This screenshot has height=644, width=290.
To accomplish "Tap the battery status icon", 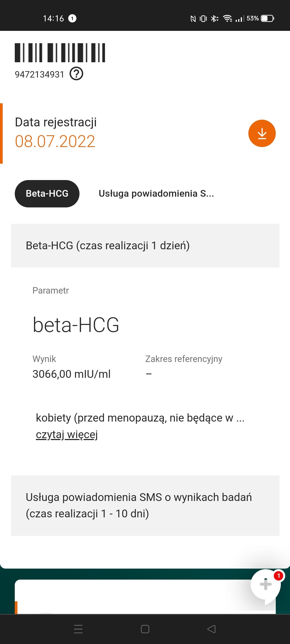I will pyautogui.click(x=267, y=18).
